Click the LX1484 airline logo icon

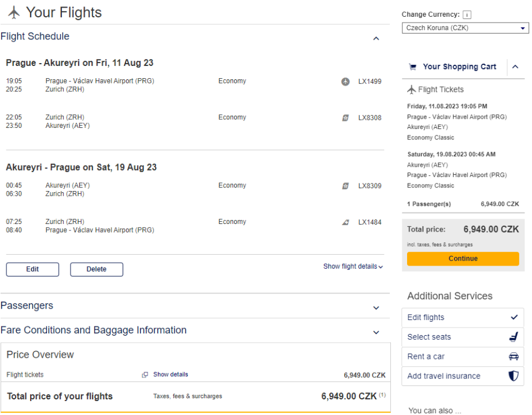[345, 222]
